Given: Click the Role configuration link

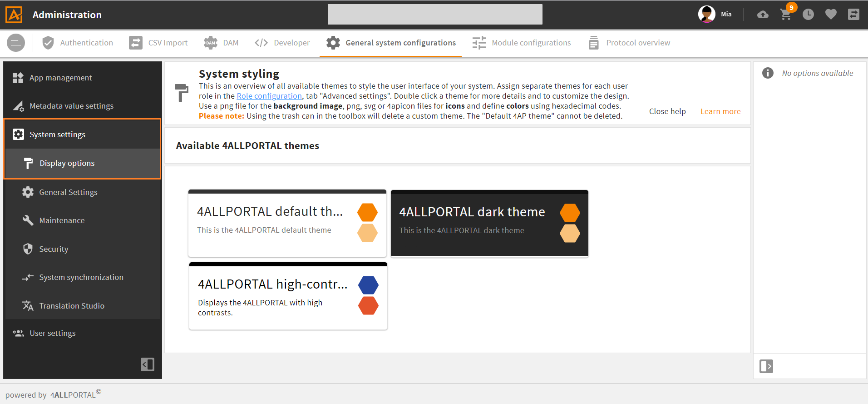Looking at the screenshot, I should [269, 96].
